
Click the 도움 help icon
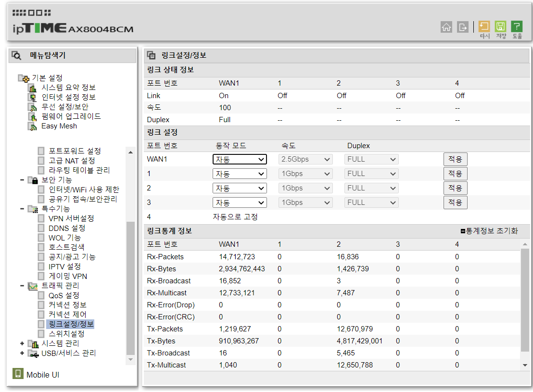pyautogui.click(x=517, y=26)
